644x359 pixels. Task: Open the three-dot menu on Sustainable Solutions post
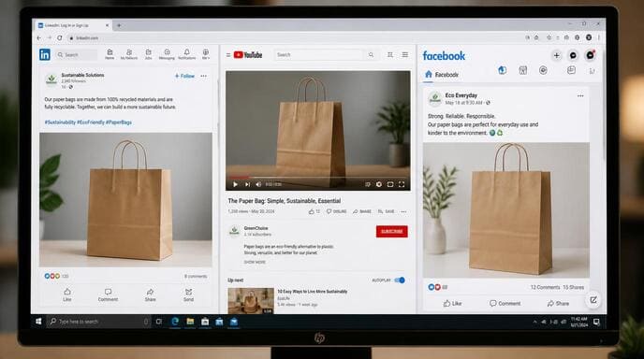pyautogui.click(x=204, y=76)
